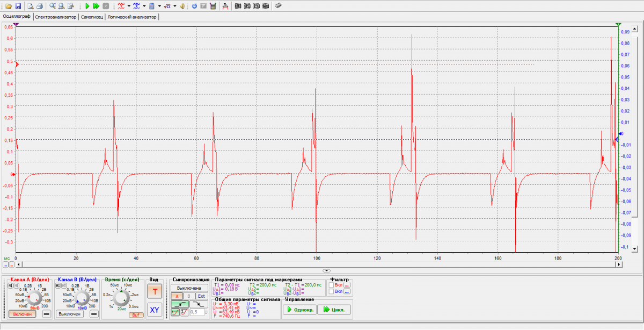The image size is (644, 330).
Task: Switch to the Осциллограф tab
Action: (17, 17)
